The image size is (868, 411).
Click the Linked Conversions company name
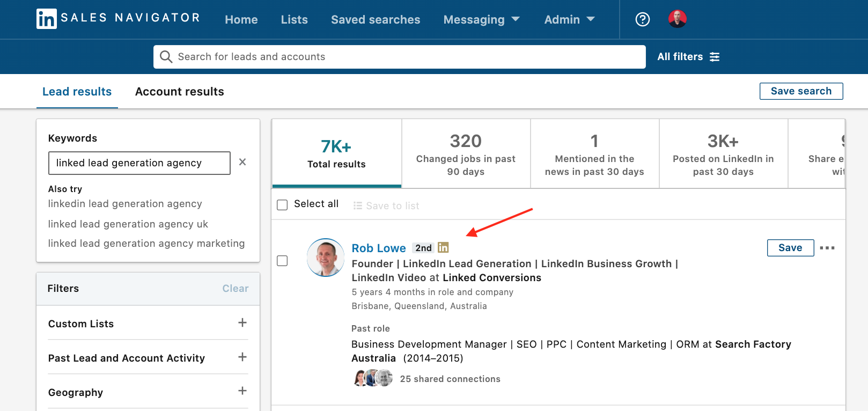click(492, 278)
